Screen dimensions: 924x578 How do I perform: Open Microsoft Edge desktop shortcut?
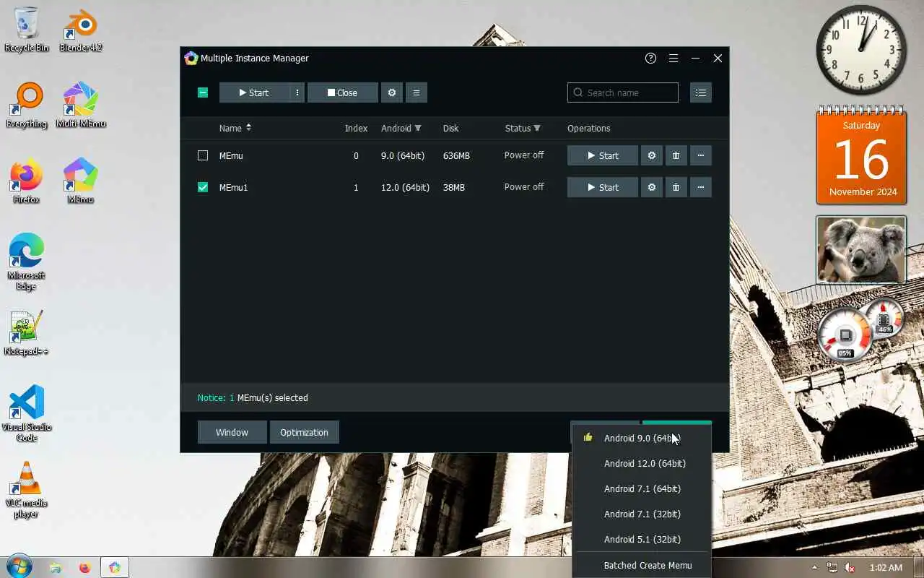point(27,262)
